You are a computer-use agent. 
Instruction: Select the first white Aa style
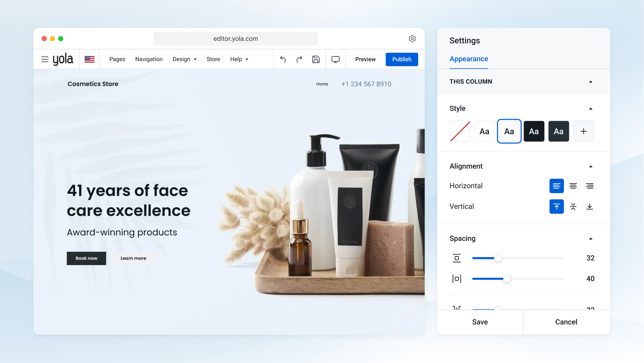pos(484,131)
